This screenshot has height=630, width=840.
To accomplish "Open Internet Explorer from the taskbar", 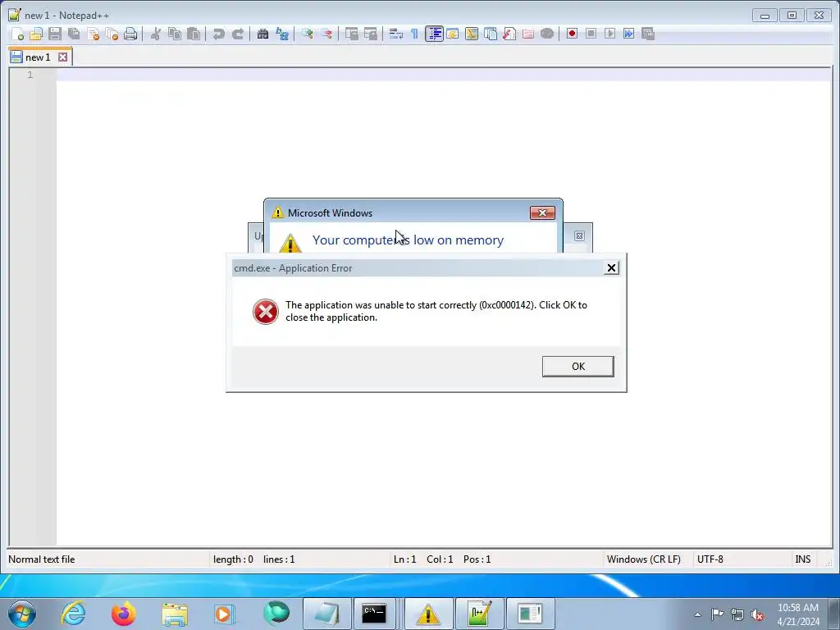I will [73, 614].
